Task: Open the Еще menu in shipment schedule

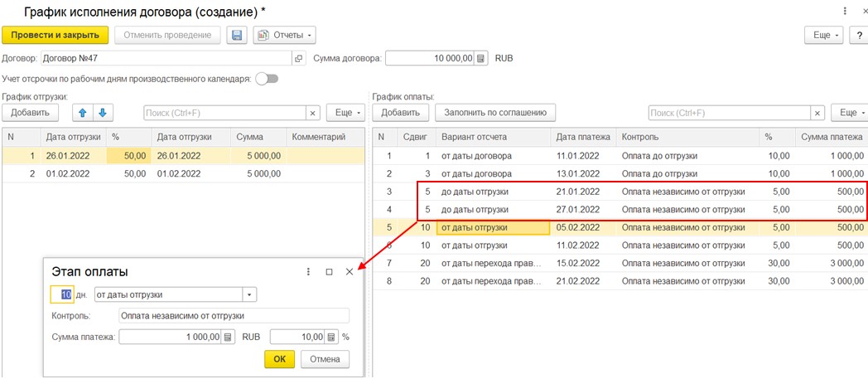Action: 345,113
